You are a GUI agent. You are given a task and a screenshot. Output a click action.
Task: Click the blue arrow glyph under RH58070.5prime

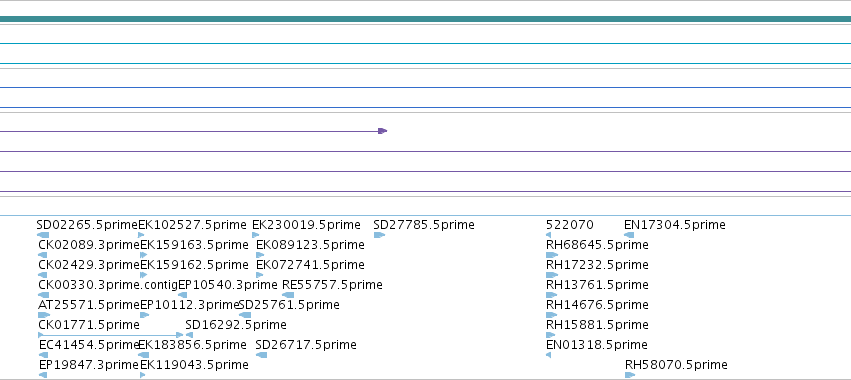(x=630, y=375)
